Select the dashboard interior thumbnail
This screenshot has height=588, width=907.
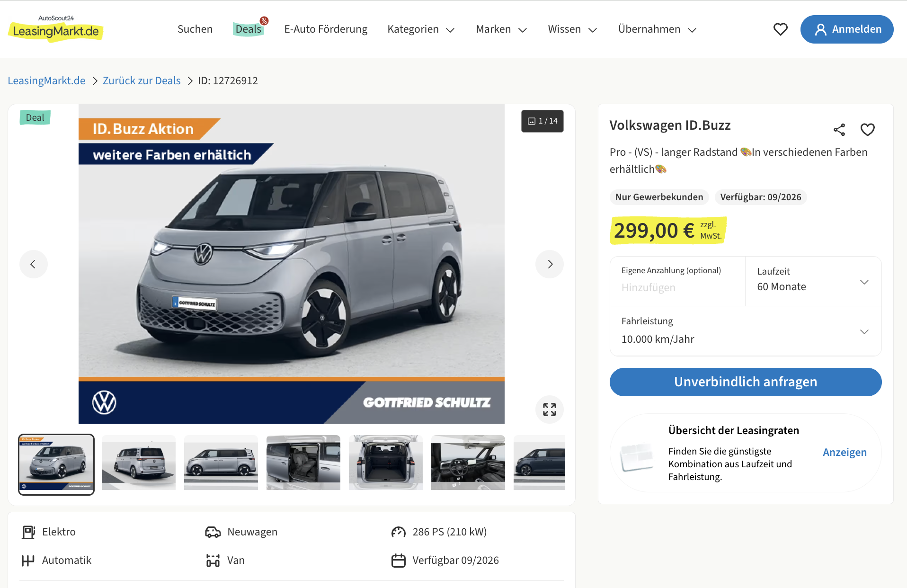click(468, 463)
